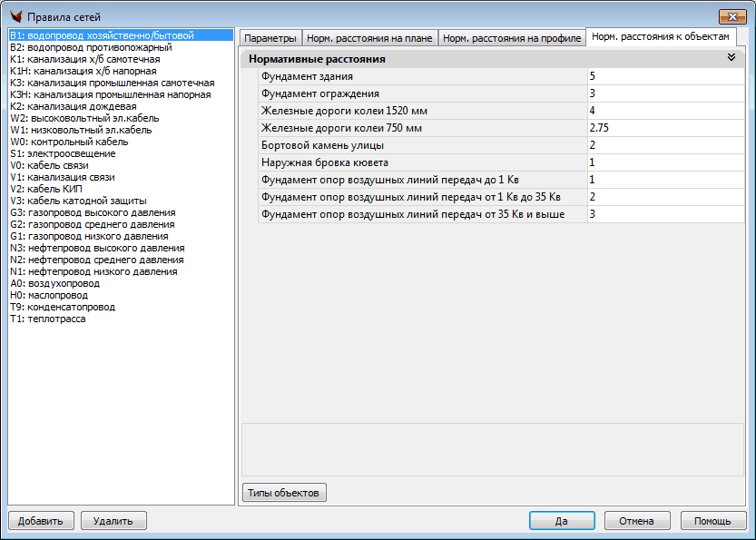Click the application logo icon in title bar
This screenshot has width=756, height=540.
click(x=15, y=16)
